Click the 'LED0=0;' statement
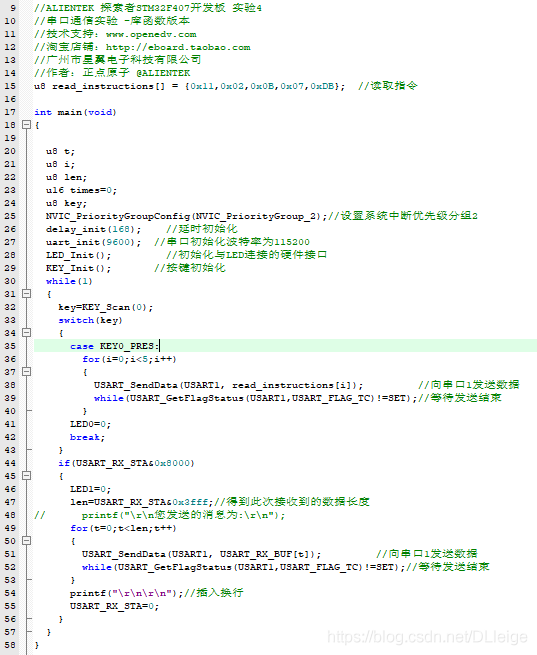 91,424
